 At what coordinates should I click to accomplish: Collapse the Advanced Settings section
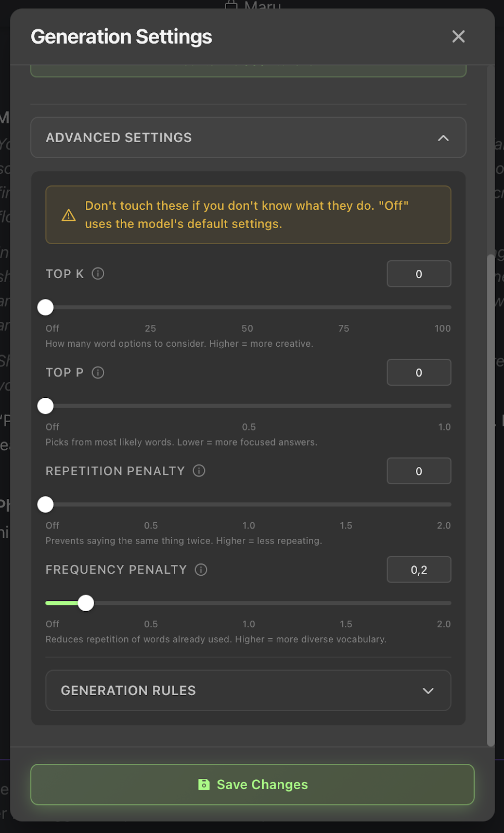click(x=248, y=137)
